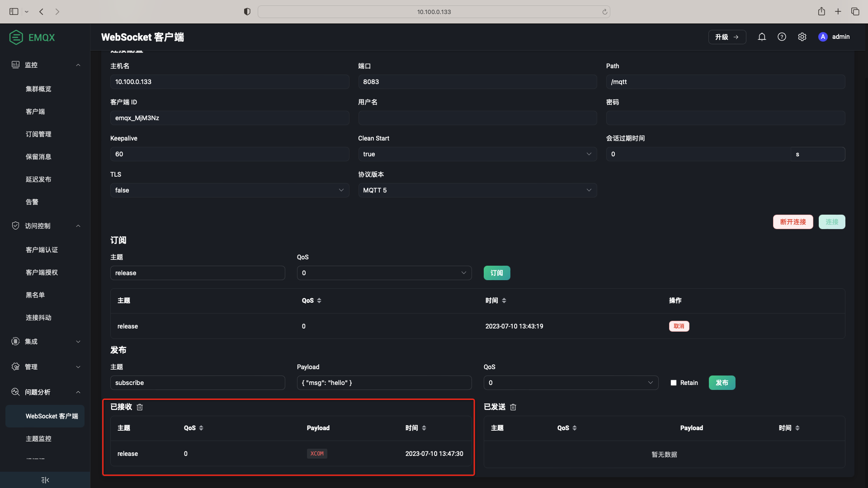Open the Clean Start dropdown

[x=477, y=154]
